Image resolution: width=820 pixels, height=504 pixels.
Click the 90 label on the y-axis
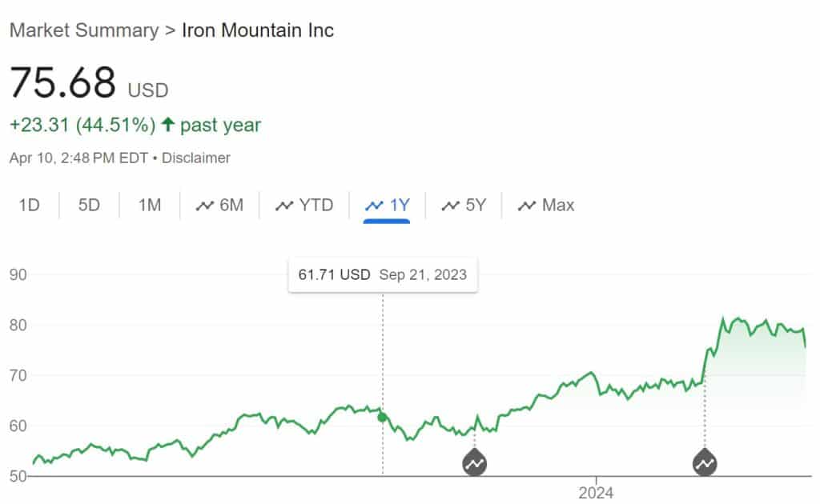pyautogui.click(x=18, y=275)
